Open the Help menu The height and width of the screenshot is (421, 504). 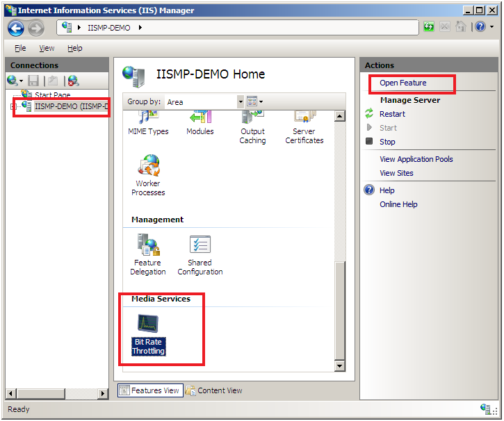click(75, 48)
